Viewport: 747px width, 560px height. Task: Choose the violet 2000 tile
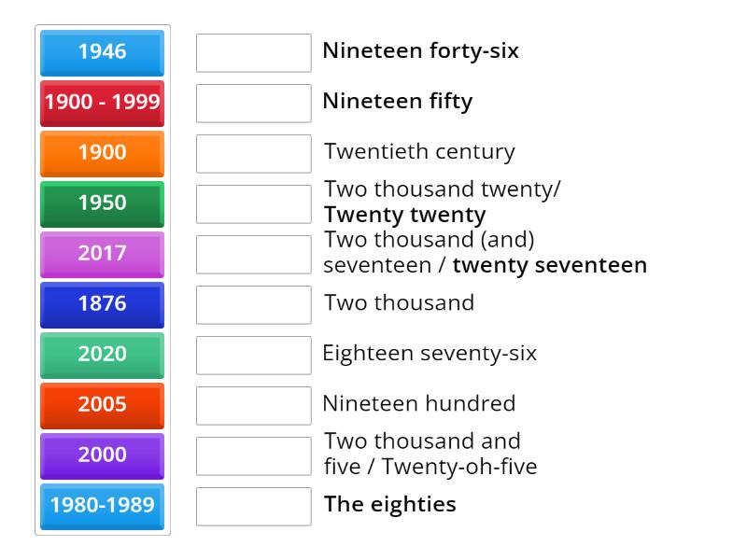pyautogui.click(x=102, y=455)
